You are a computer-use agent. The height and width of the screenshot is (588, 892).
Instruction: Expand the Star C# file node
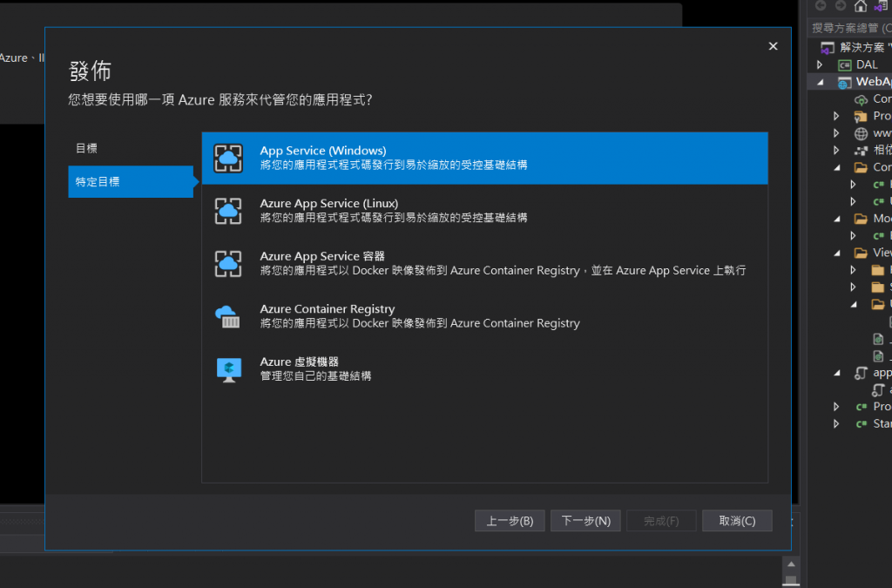(x=836, y=423)
